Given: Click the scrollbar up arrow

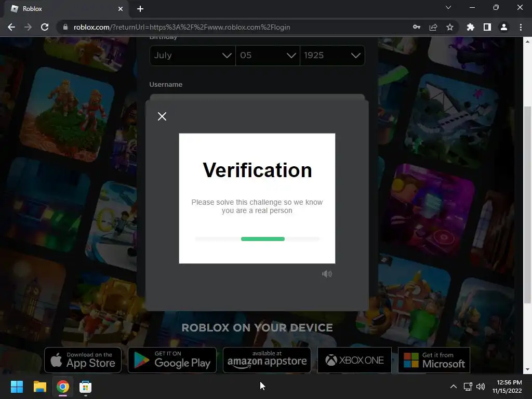Looking at the screenshot, I should click(527, 42).
